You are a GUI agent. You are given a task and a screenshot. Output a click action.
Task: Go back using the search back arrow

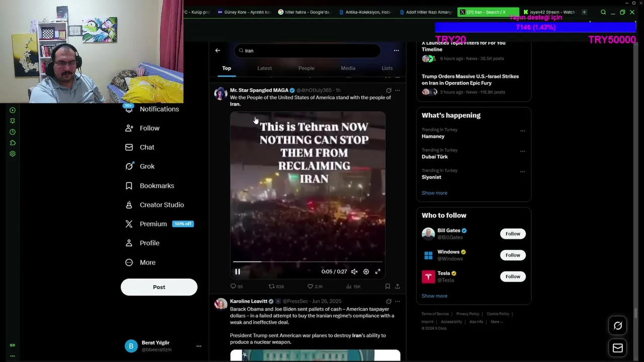click(217, 50)
